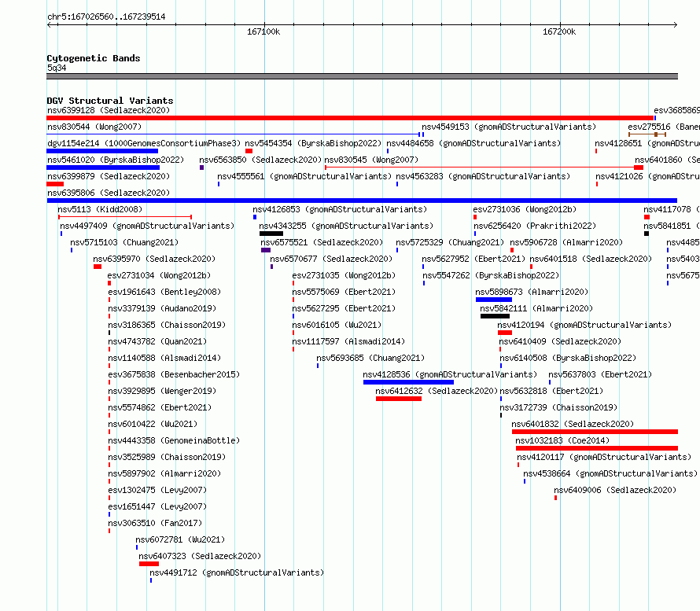Viewport: 700px width, 611px height.
Task: Click the red nsv6395970 variant block
Action: (98, 267)
